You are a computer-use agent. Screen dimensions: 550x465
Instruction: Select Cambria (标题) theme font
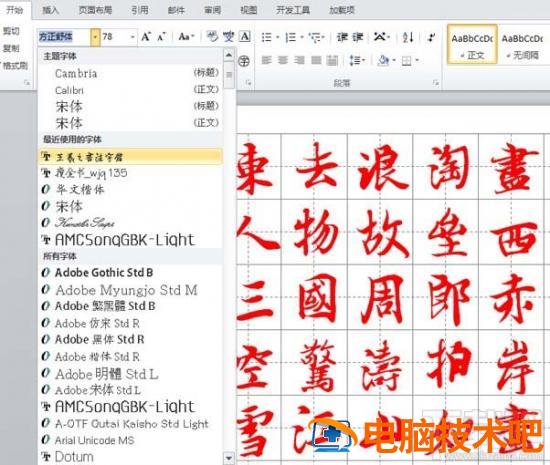(x=130, y=73)
